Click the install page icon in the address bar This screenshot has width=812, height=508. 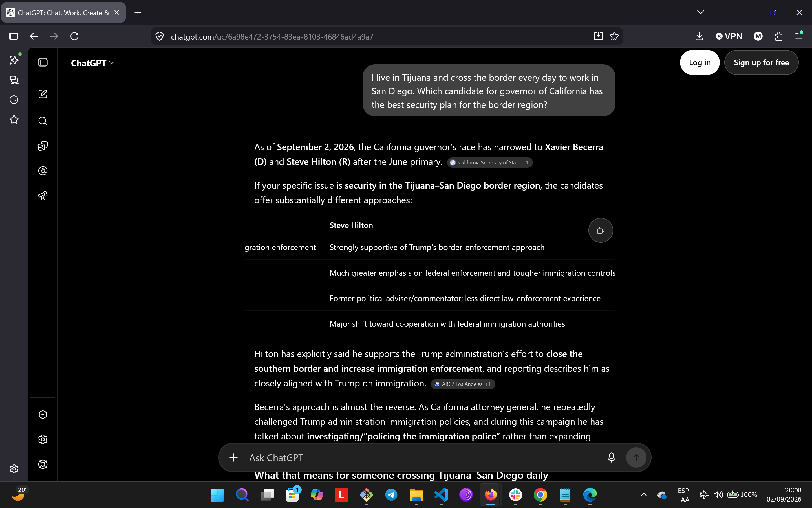tap(598, 36)
